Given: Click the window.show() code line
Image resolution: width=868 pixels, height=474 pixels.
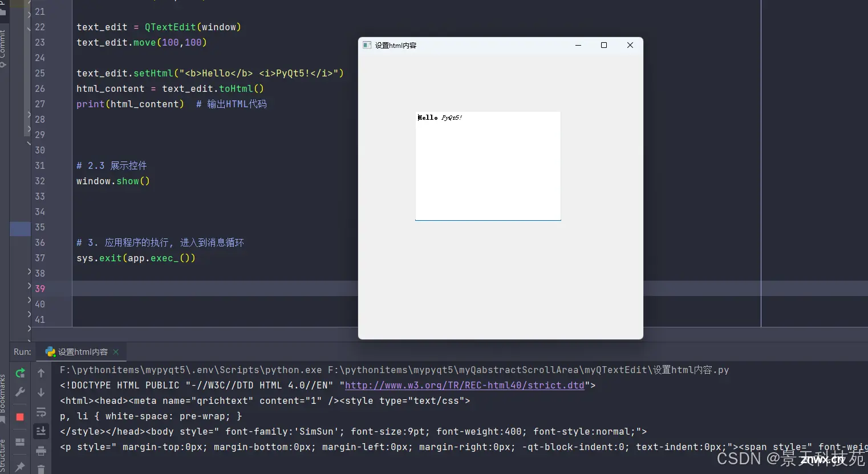Looking at the screenshot, I should 113,181.
